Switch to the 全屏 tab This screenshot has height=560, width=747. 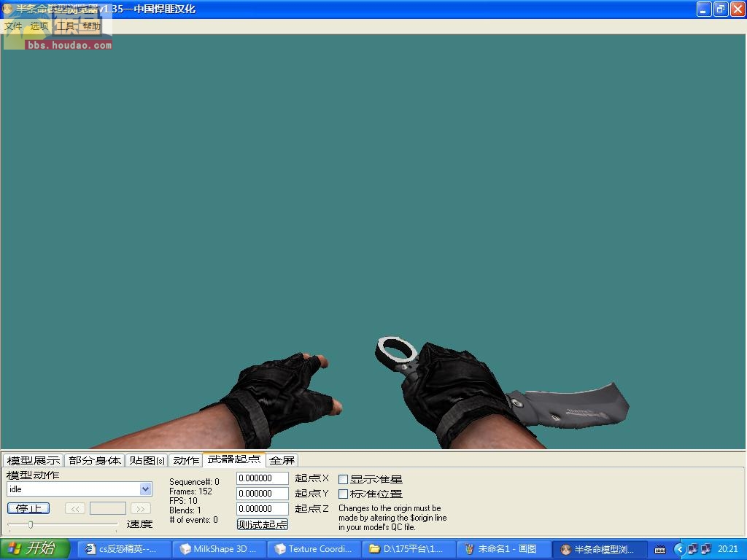click(x=282, y=461)
